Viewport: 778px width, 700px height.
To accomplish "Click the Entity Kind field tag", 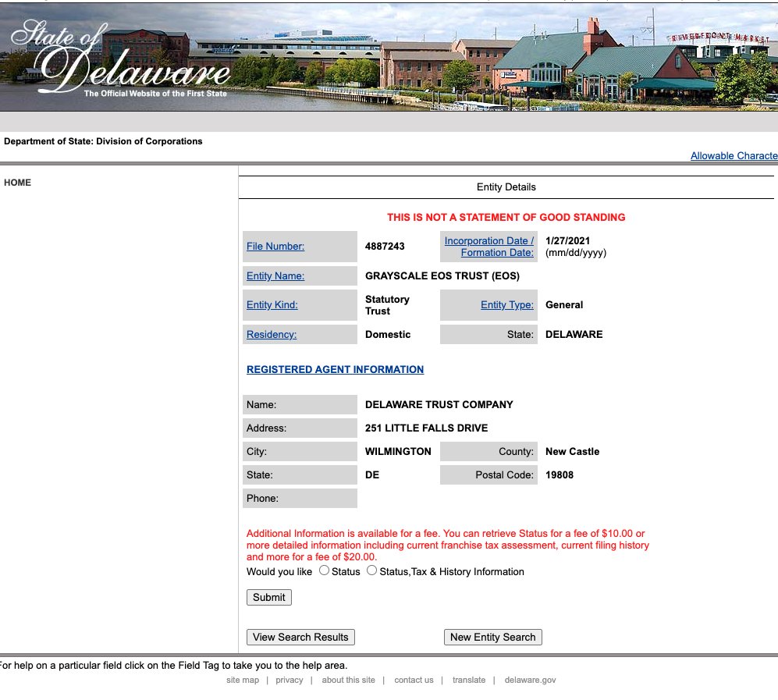I will click(272, 304).
